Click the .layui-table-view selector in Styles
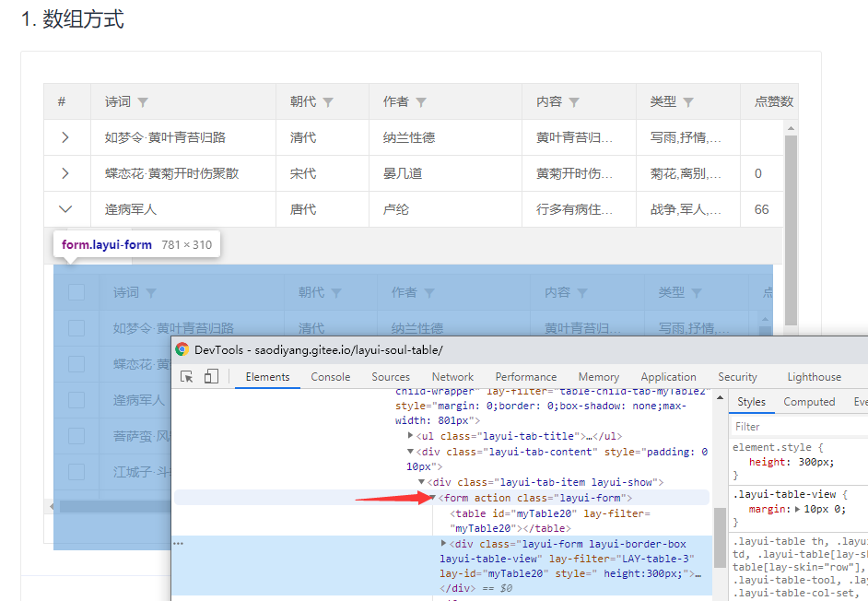The image size is (868, 601). tap(784, 494)
